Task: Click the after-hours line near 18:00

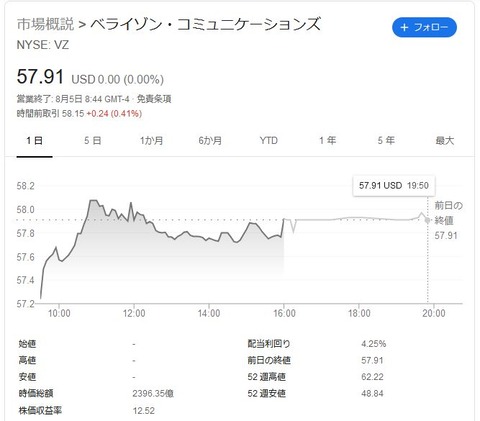Action: click(x=359, y=218)
